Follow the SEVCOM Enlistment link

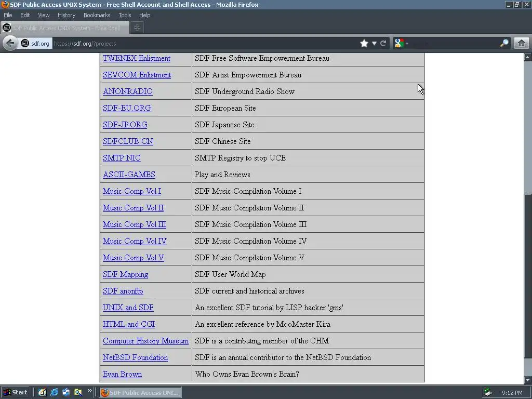(x=137, y=75)
